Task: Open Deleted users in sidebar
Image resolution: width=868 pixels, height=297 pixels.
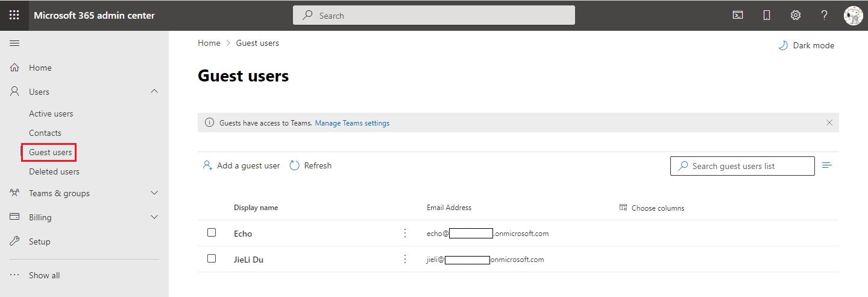Action: click(54, 171)
